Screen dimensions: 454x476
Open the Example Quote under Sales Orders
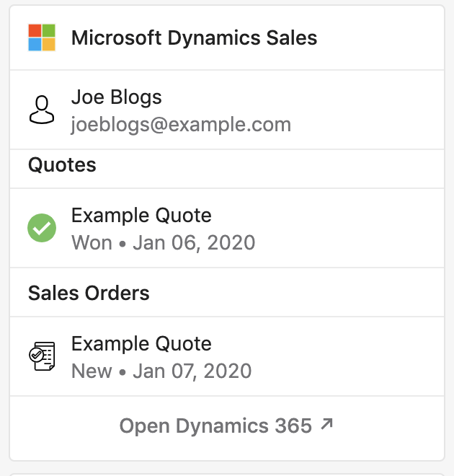[x=141, y=343]
